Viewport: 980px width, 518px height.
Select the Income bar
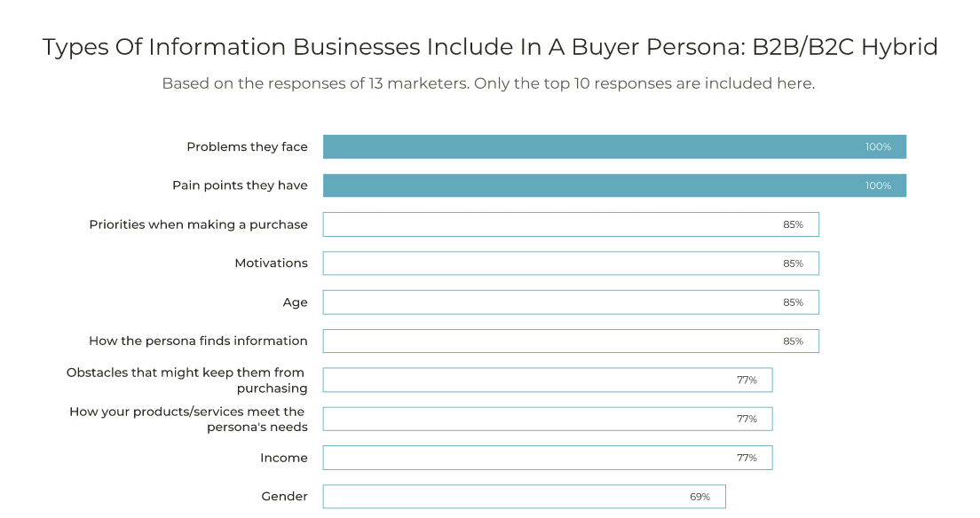(x=548, y=458)
